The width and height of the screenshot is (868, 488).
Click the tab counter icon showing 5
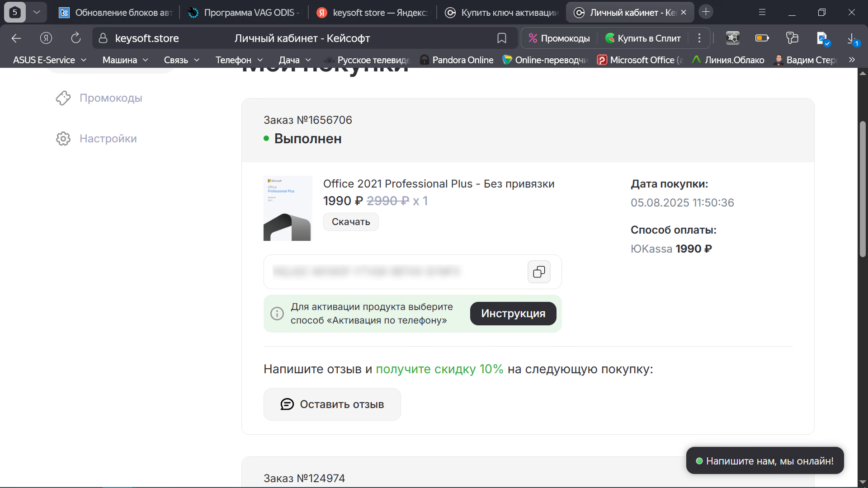[x=14, y=12]
